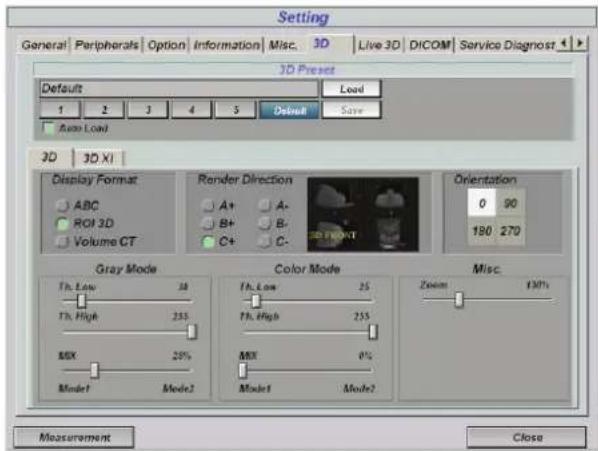This screenshot has width=598, height=451.
Task: Set orientation to 270 degrees
Action: (x=510, y=231)
